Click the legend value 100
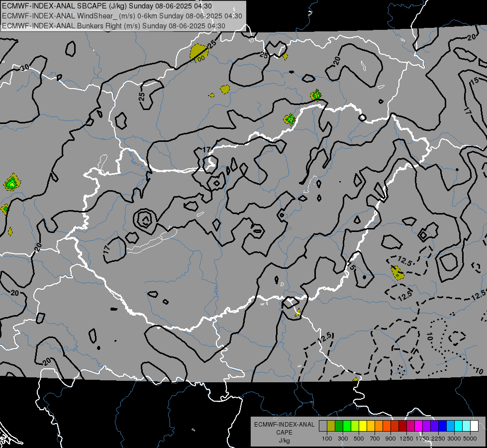The image size is (487, 448). point(327,439)
